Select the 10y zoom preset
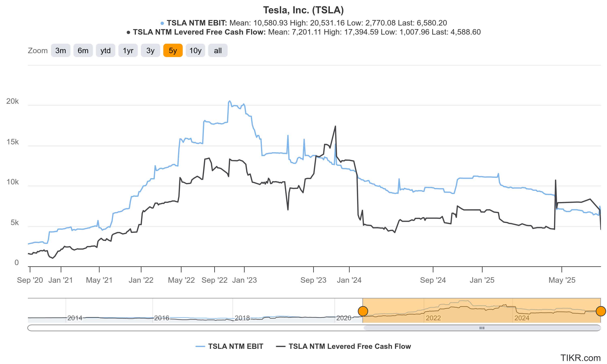This screenshot has width=607, height=364. [195, 50]
